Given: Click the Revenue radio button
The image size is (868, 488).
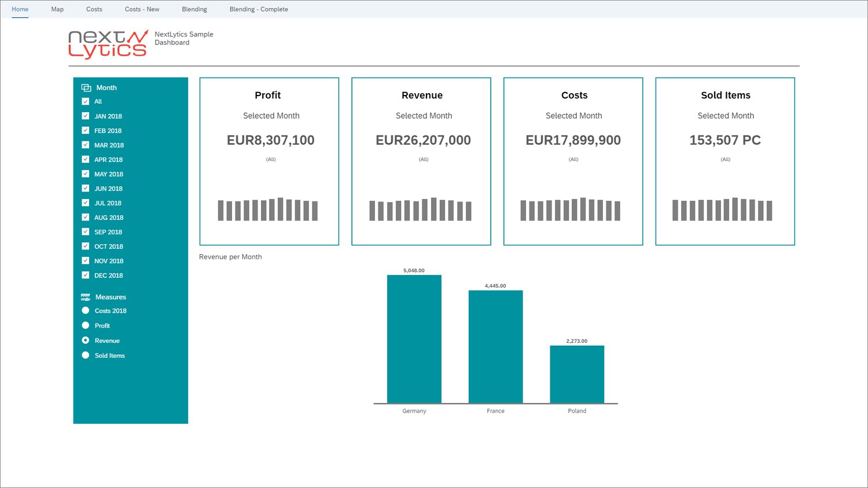Looking at the screenshot, I should coord(85,340).
